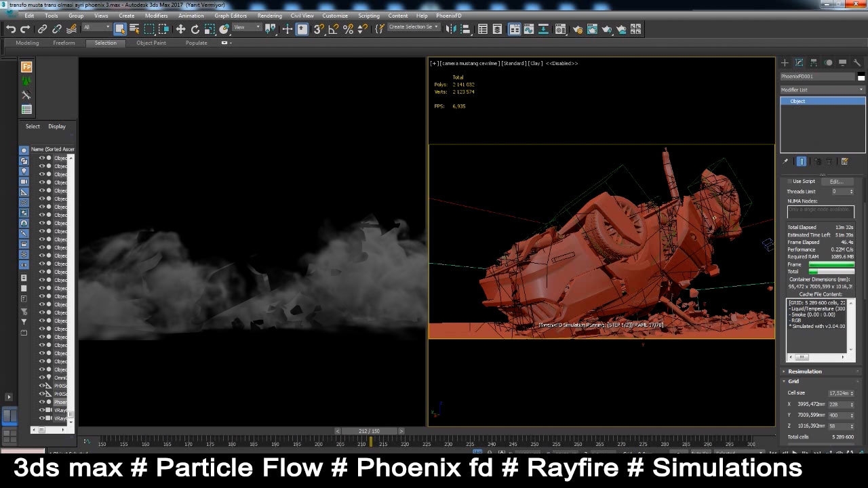868x488 pixels.
Task: Open the PhoenixFD menu
Action: pyautogui.click(x=448, y=16)
